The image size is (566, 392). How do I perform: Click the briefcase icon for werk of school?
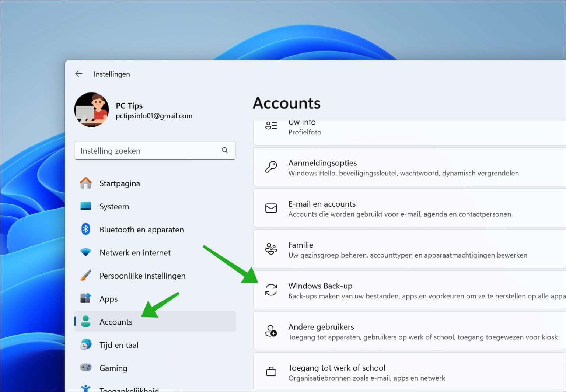tap(271, 372)
